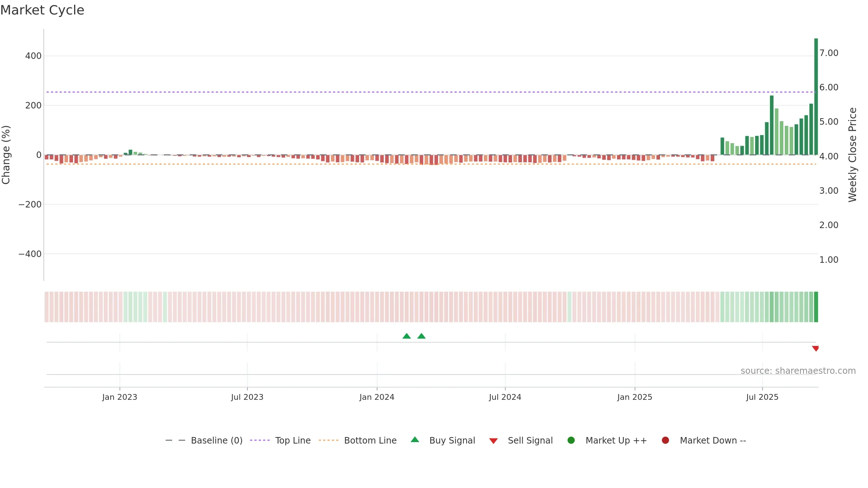Click the green triangle icon in legend

415,440
